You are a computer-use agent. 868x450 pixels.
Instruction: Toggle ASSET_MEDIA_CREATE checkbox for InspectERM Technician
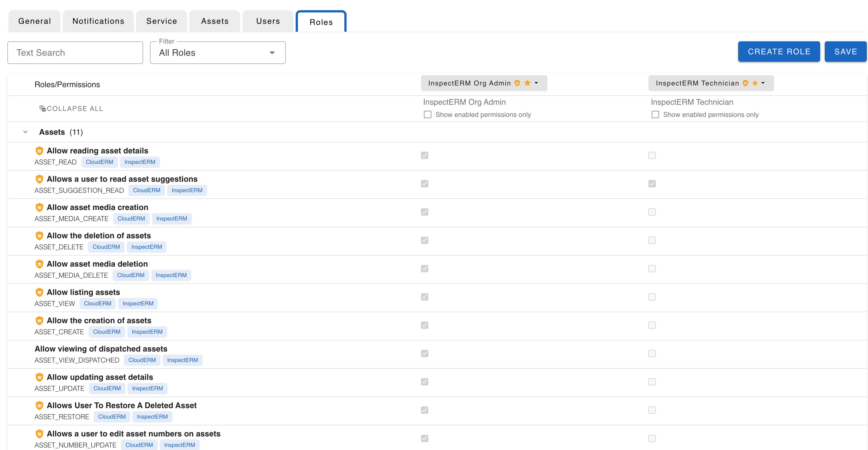[x=652, y=212]
